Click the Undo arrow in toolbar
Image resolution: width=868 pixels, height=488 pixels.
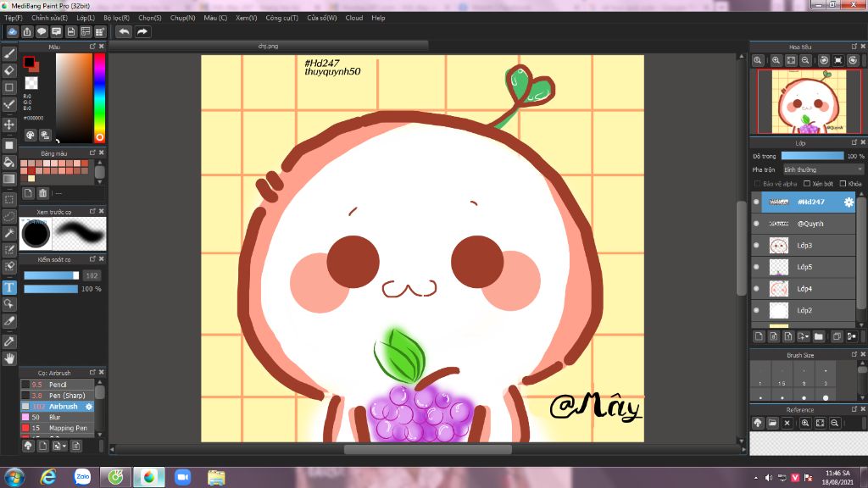(124, 31)
